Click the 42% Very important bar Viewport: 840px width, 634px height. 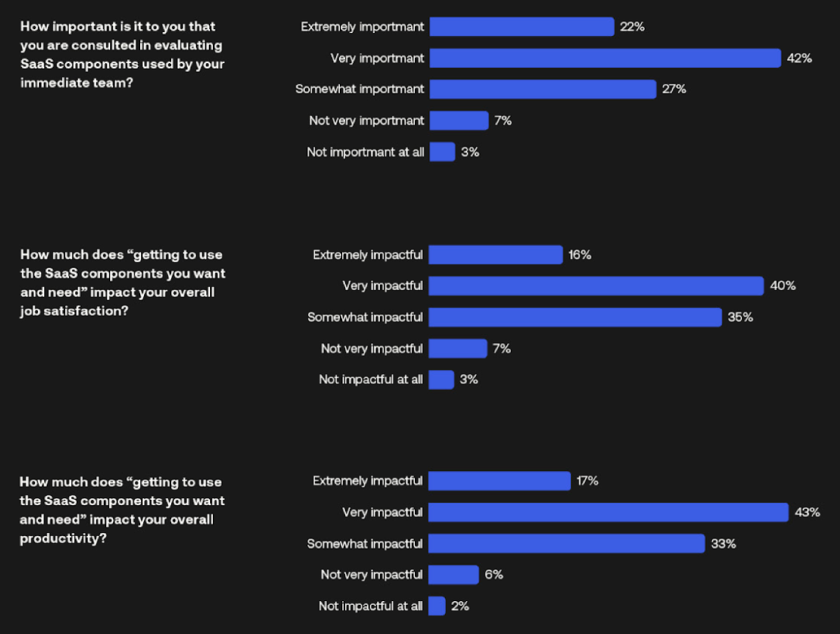click(605, 58)
